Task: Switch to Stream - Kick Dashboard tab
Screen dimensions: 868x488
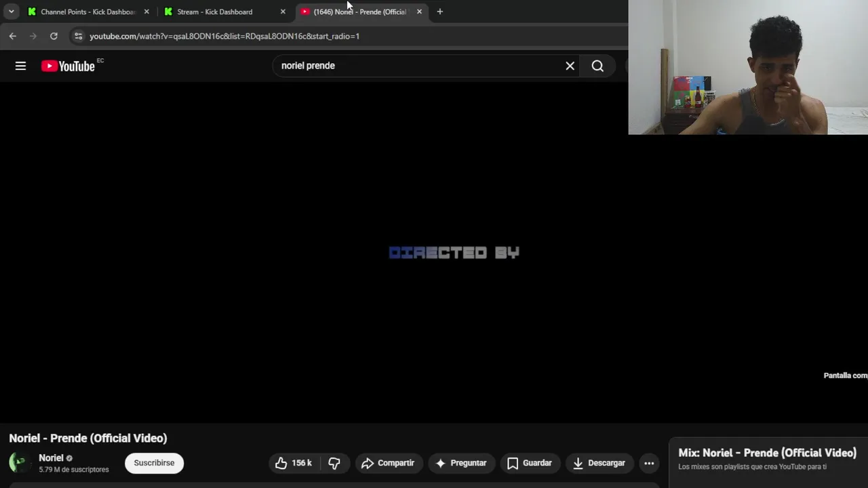Action: coord(224,12)
